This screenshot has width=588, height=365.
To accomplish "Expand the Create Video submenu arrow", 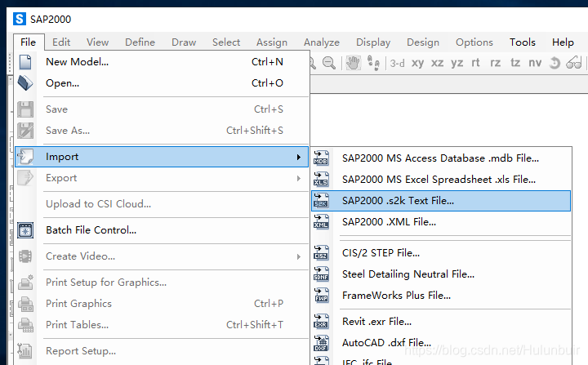I will pyautogui.click(x=299, y=256).
